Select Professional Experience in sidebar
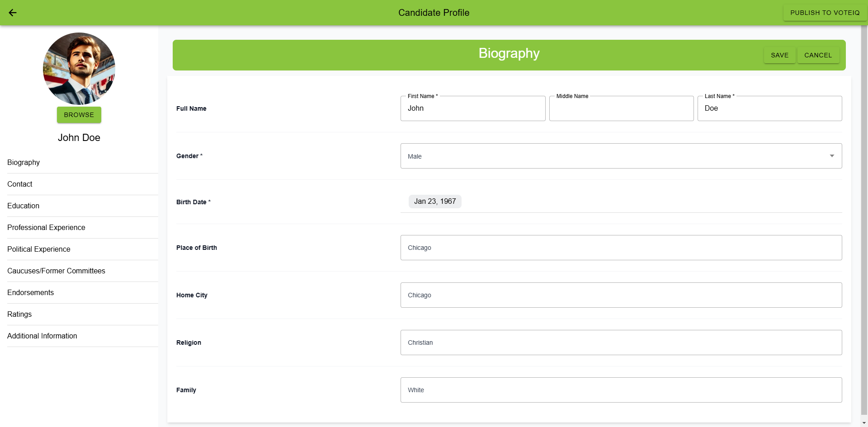 click(x=46, y=227)
